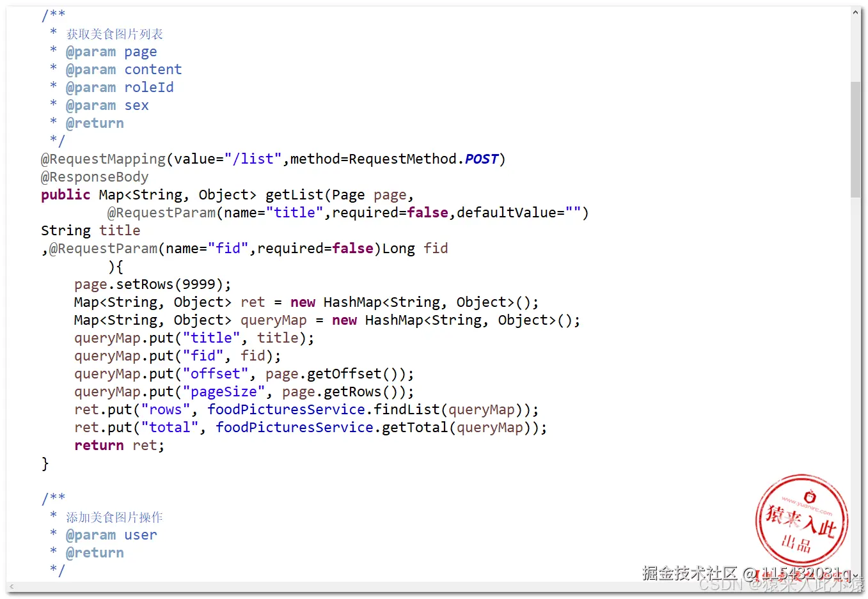
Task: Click the "offset" string in queryMap.put
Action: (x=216, y=374)
